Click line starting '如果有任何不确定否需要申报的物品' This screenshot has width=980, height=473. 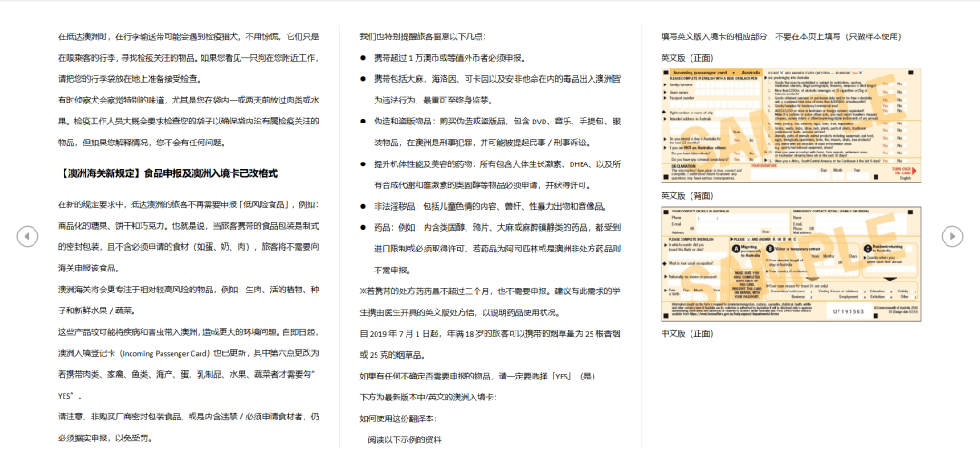coord(478,377)
